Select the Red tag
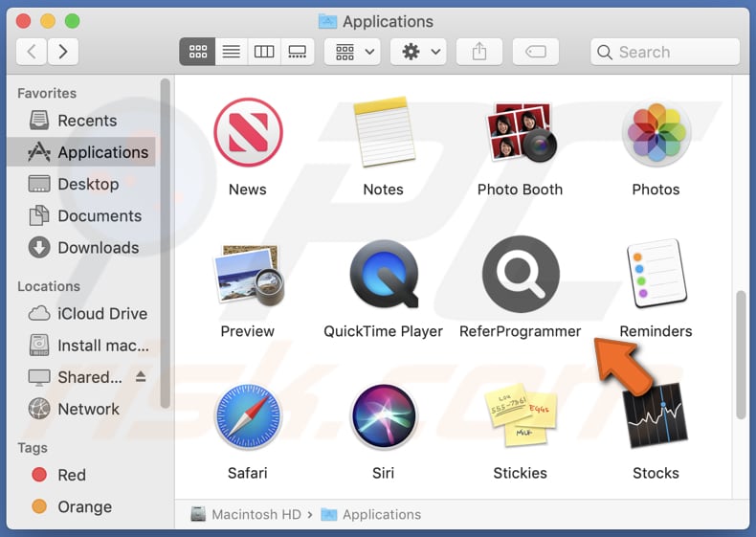The image size is (756, 537). tap(81, 475)
